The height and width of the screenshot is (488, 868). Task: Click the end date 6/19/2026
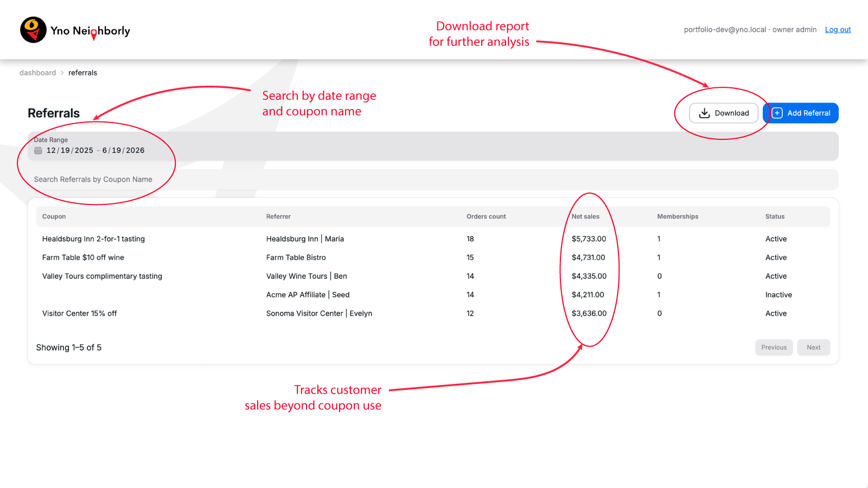123,150
